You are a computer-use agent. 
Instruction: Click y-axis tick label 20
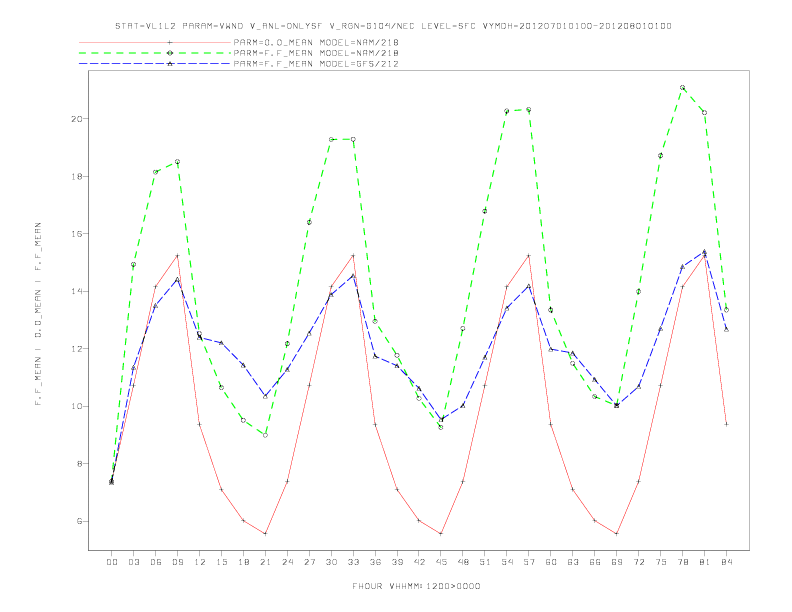77,119
